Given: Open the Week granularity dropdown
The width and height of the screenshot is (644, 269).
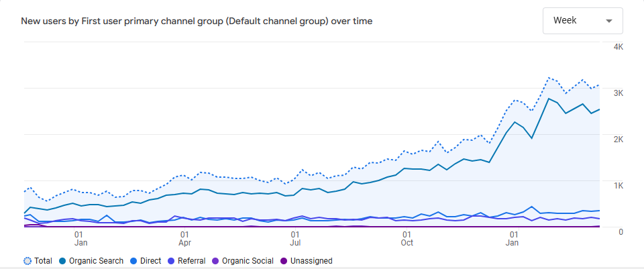Looking at the screenshot, I should pyautogui.click(x=582, y=21).
